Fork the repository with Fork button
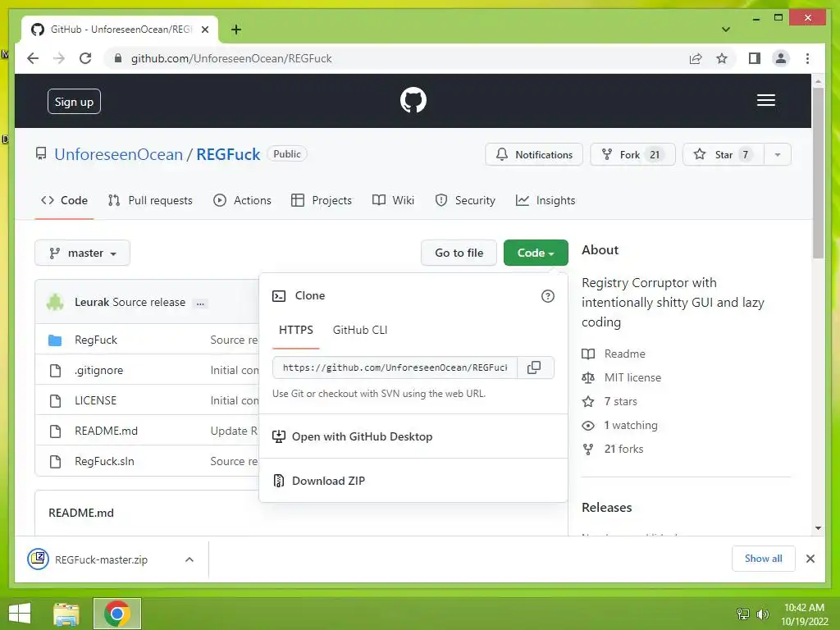The width and height of the screenshot is (840, 630). 632,155
